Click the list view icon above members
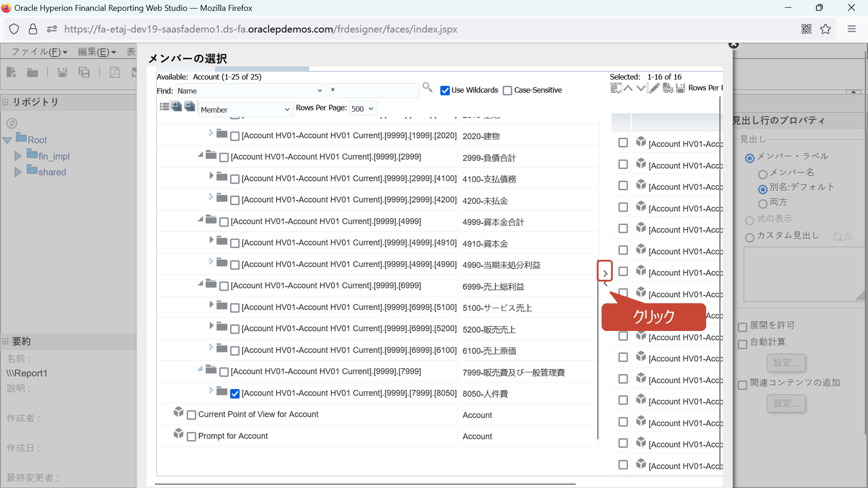Screen dimensions: 868x488 pyautogui.click(x=164, y=107)
